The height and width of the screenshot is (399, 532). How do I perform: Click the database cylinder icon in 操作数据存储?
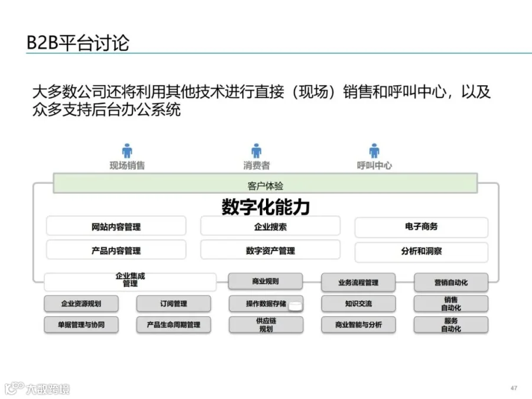pos(295,306)
